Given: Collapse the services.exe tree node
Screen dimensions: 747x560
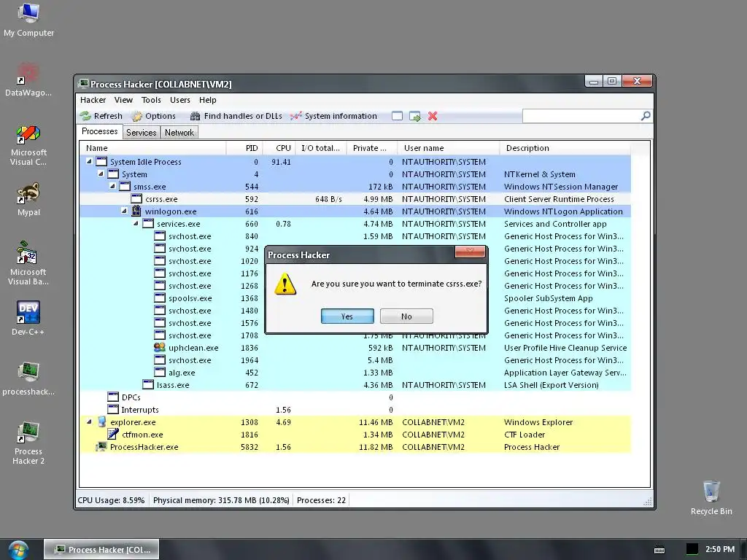Looking at the screenshot, I should 136,223.
